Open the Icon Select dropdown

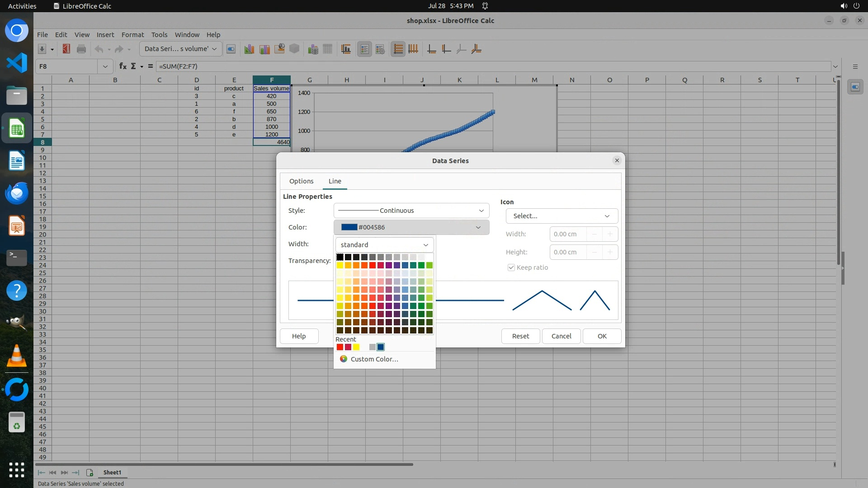click(561, 216)
